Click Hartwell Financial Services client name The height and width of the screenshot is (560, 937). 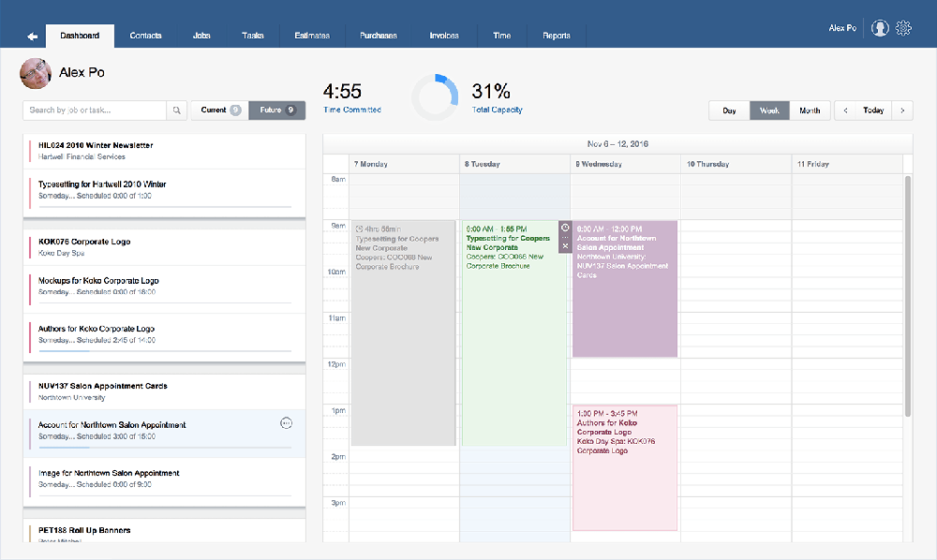82,156
